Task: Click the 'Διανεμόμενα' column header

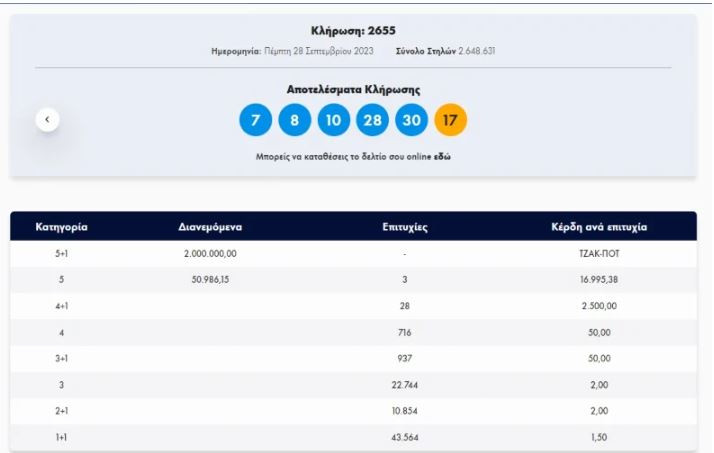Action: [x=210, y=227]
